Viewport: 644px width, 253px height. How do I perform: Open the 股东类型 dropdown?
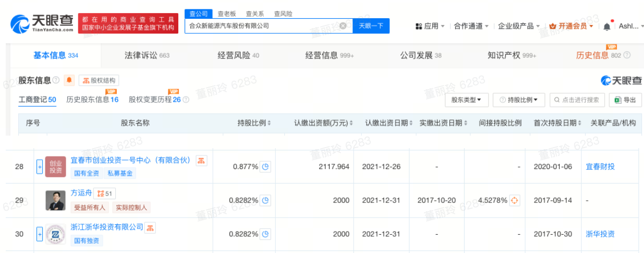pos(467,100)
